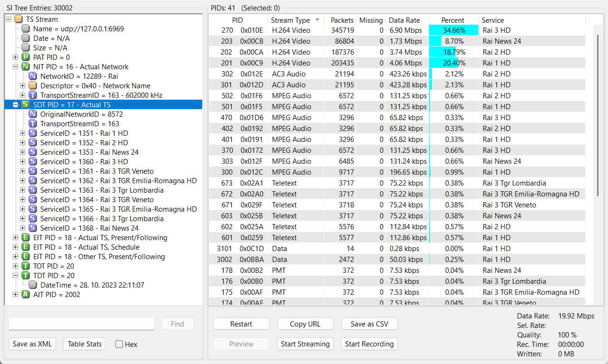Click the green T icon of TOT PID = 20
608x364 pixels.
(x=26, y=266)
